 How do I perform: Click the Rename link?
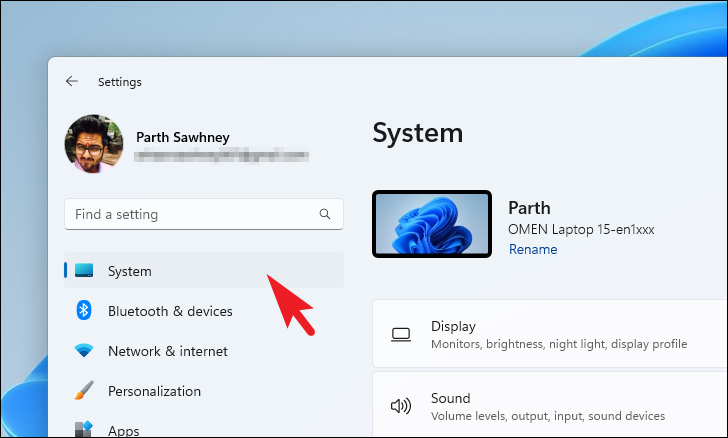point(533,249)
